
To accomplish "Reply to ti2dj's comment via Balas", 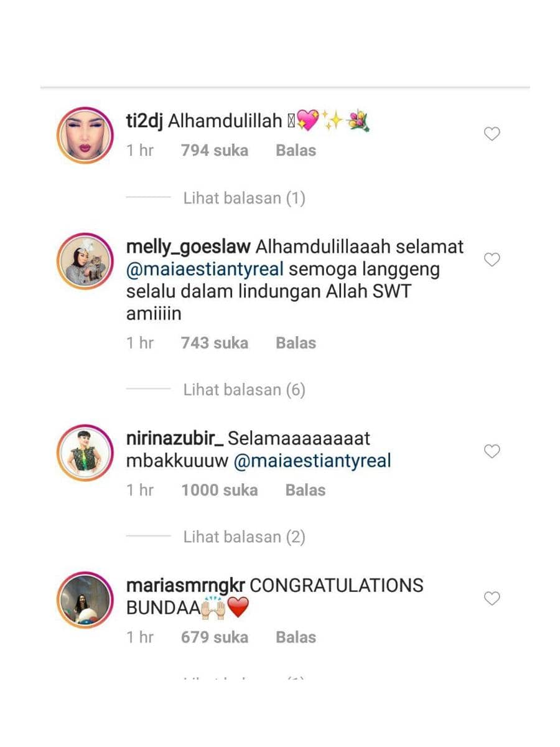I will click(296, 150).
